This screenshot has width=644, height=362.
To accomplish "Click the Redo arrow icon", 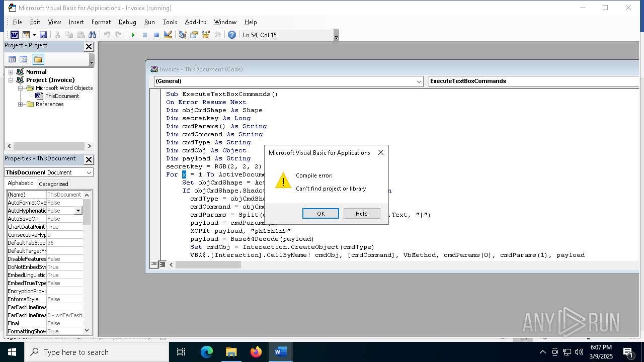I will [118, 35].
